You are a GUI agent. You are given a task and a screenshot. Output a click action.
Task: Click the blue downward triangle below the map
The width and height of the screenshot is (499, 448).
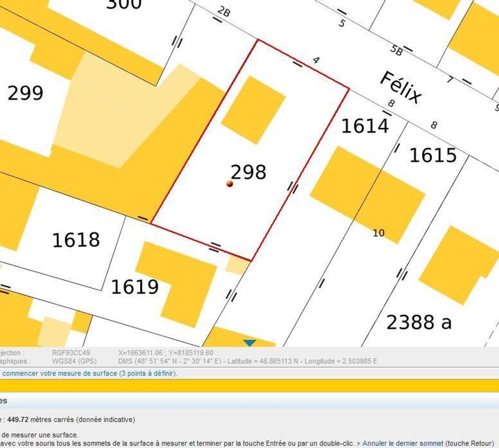pyautogui.click(x=249, y=343)
